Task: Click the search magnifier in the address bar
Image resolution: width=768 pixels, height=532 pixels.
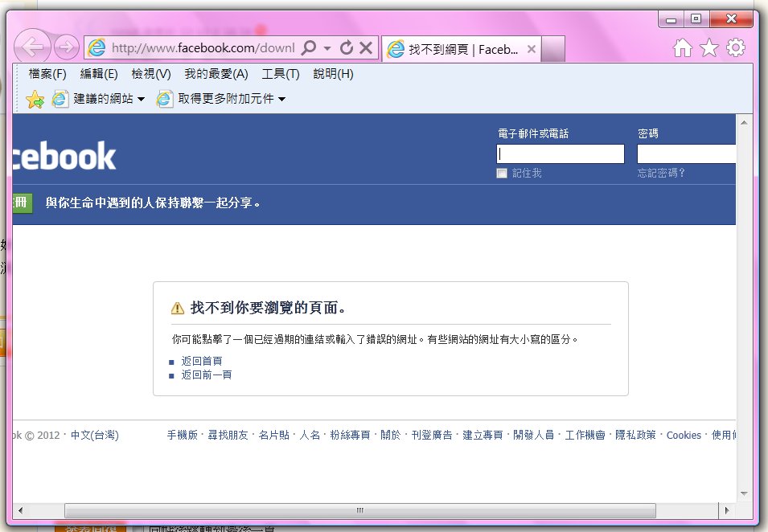Action: (x=309, y=47)
